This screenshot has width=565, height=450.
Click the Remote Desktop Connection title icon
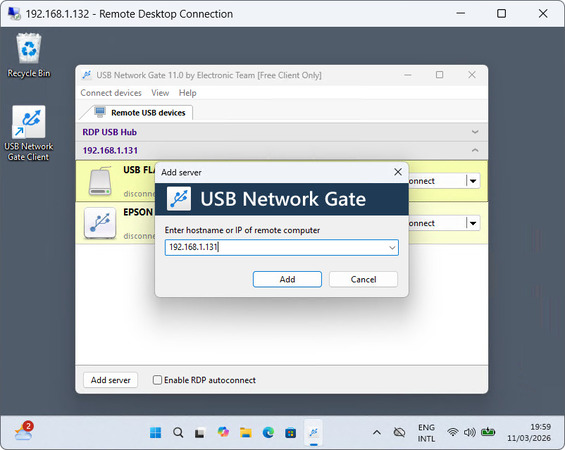(x=14, y=14)
